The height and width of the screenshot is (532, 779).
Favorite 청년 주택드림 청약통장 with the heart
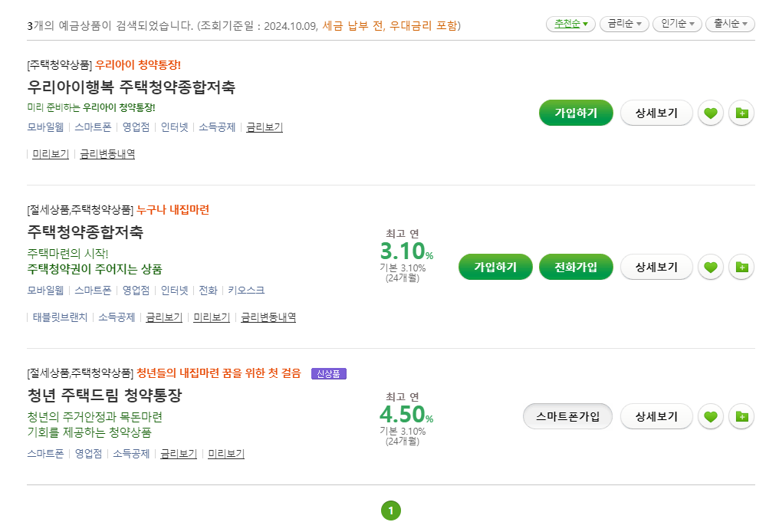point(710,416)
